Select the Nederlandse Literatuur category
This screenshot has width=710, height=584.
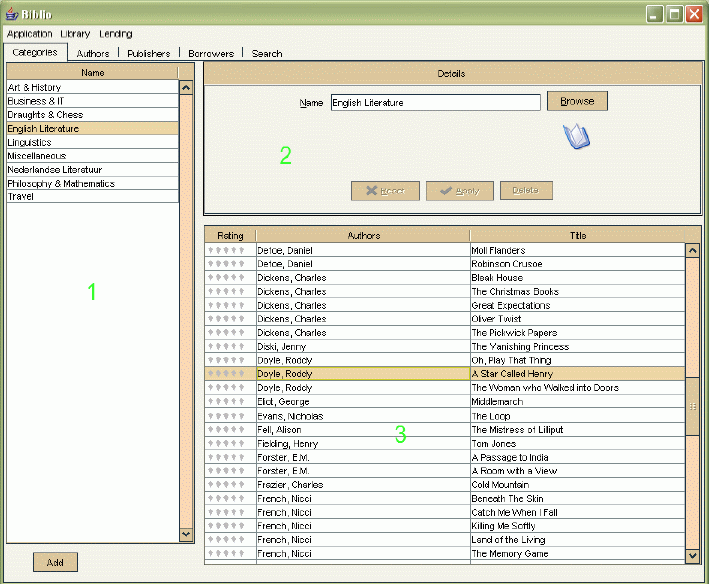point(93,169)
